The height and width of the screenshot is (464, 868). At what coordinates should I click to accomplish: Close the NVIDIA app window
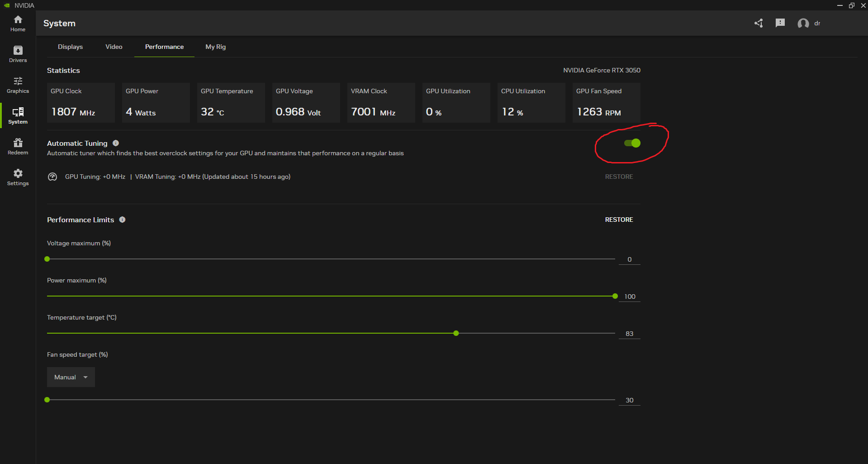863,5
